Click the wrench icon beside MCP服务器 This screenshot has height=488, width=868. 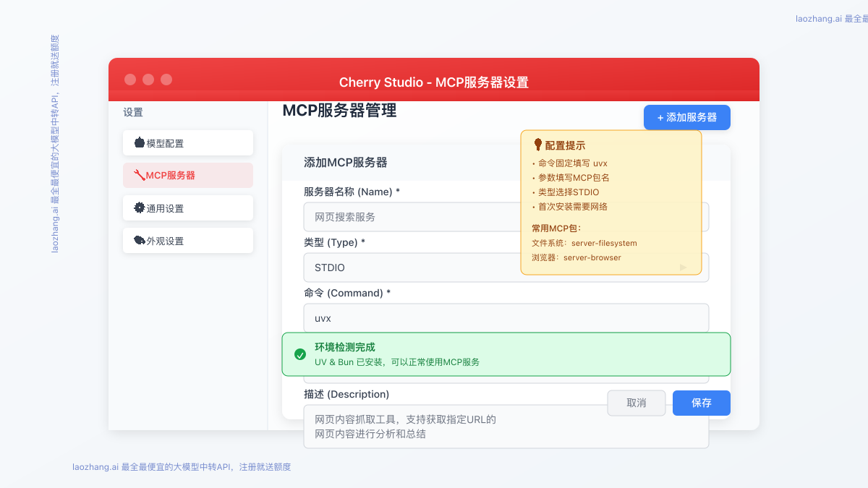(140, 175)
